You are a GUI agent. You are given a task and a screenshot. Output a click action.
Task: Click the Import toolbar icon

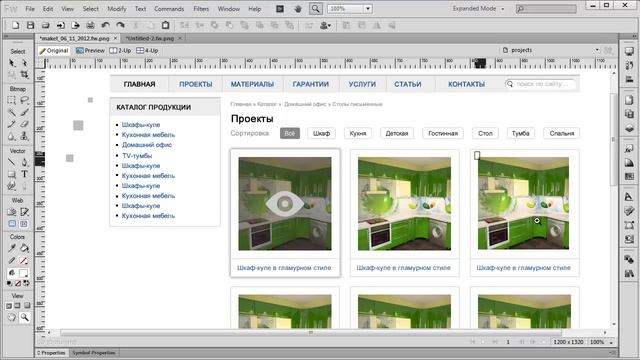60,25
